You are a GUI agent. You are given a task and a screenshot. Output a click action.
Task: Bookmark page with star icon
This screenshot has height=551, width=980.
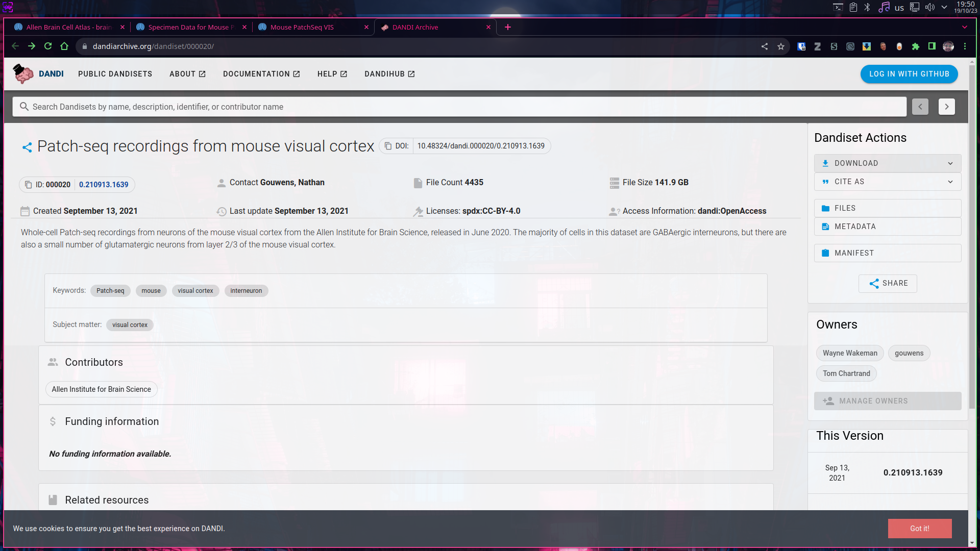tap(781, 46)
